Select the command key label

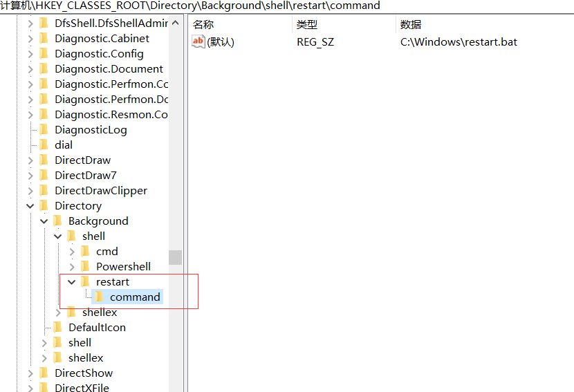(x=135, y=297)
